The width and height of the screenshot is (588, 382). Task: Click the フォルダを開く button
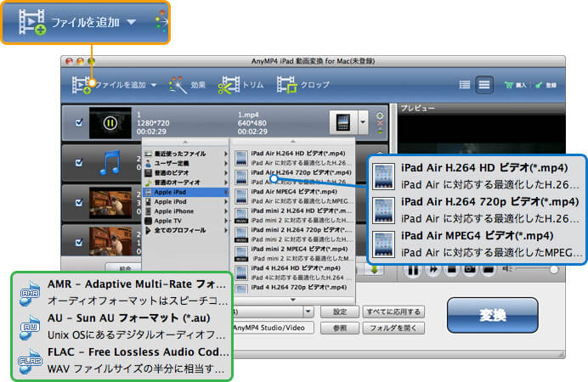click(x=393, y=328)
